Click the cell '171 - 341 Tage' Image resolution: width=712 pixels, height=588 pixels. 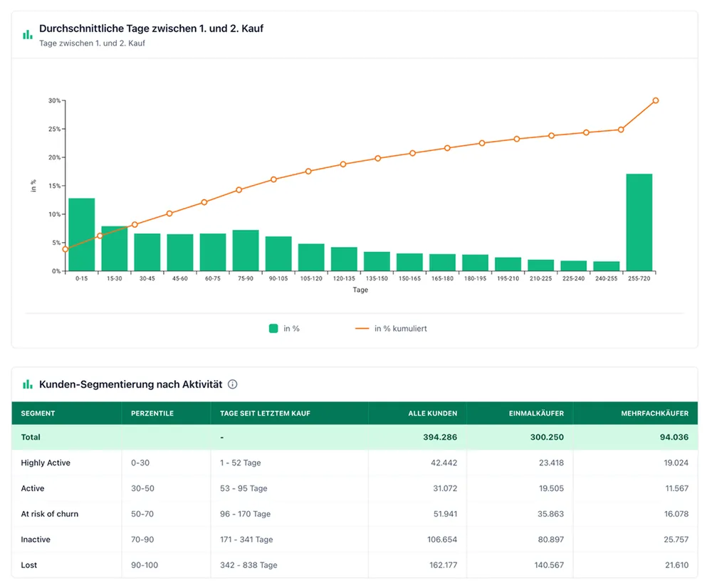click(x=246, y=540)
